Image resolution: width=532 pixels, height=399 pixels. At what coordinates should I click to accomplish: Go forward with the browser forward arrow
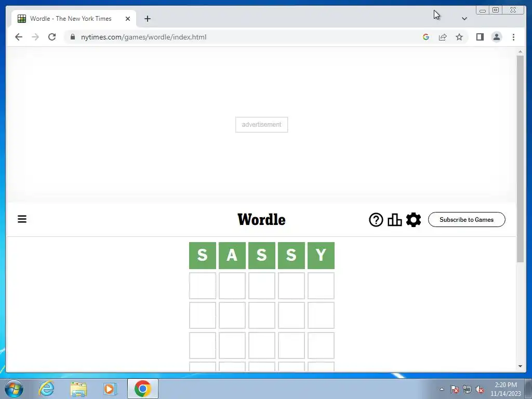pos(35,37)
